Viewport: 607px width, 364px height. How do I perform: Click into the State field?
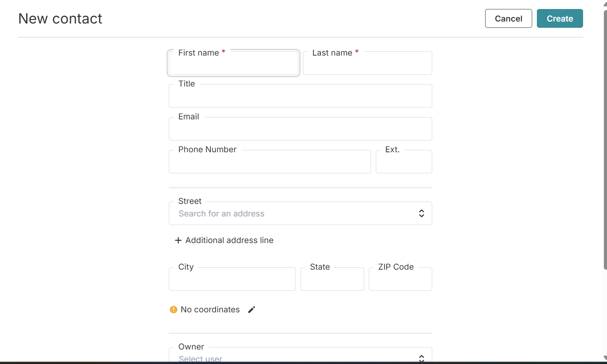click(x=332, y=279)
